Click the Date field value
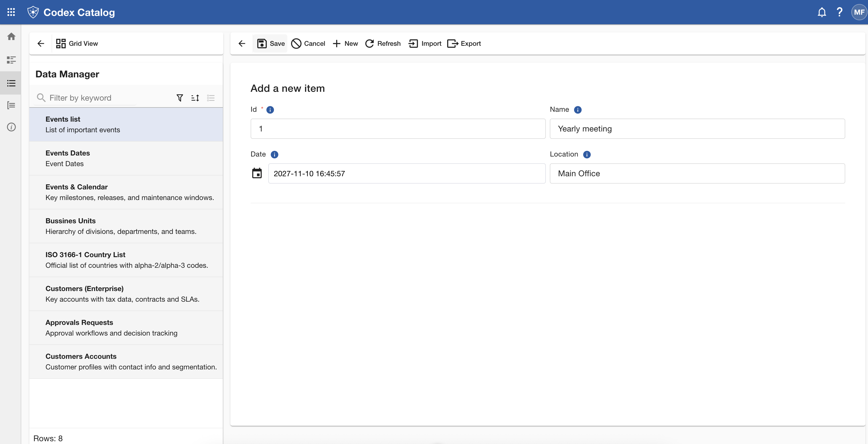This screenshot has height=444, width=868. point(407,173)
